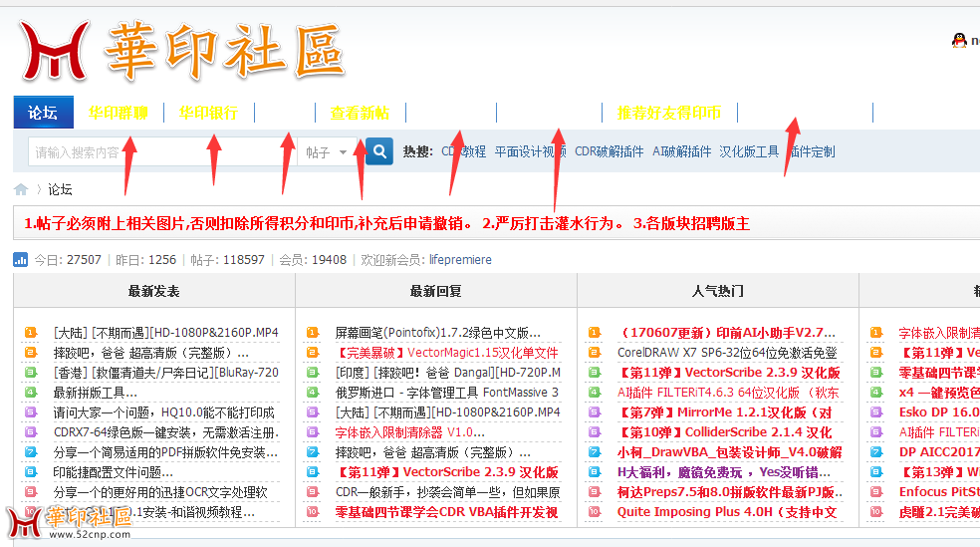Open post 【第11弹】VectorScribe 2.3.9 in 人气热门
980x547 pixels.
729,373
